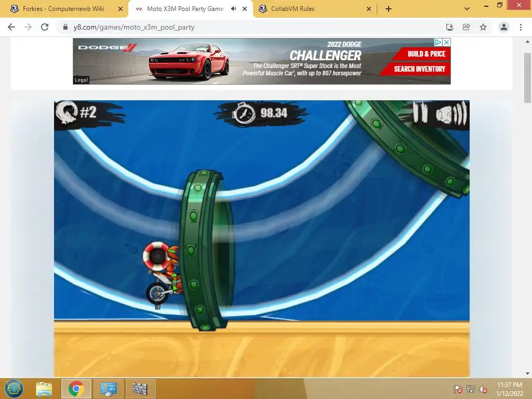The height and width of the screenshot is (399, 532).
Task: Select the Moto X3M Pool Party Game tab
Action: [185, 9]
